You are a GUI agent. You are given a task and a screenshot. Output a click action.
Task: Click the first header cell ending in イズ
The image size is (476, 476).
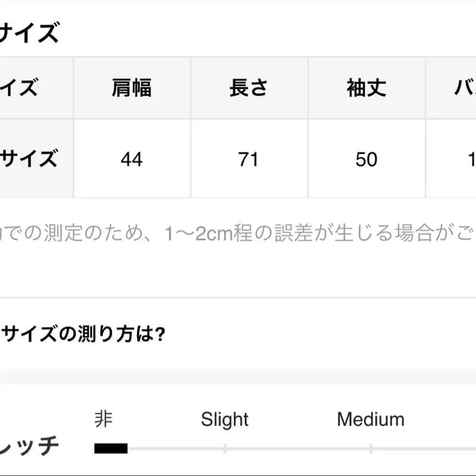[20, 89]
